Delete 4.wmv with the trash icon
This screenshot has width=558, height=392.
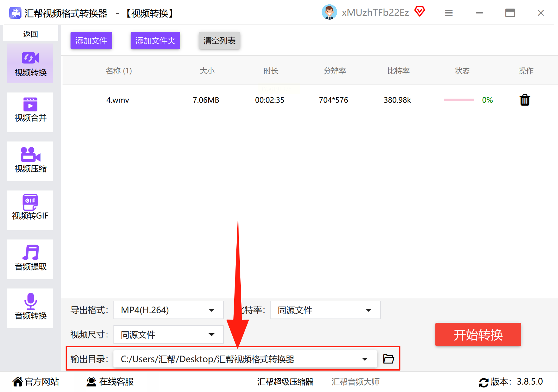click(525, 100)
